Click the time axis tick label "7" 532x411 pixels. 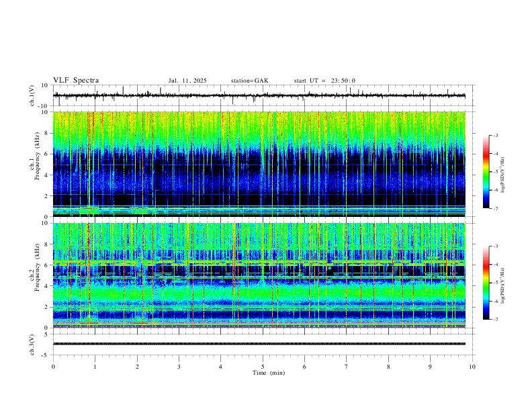pos(347,367)
